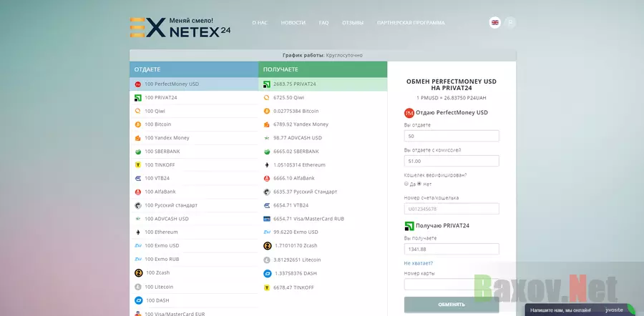Select '100 ADVCASH USD' to give
The width and height of the screenshot is (644, 316).
[x=194, y=219]
